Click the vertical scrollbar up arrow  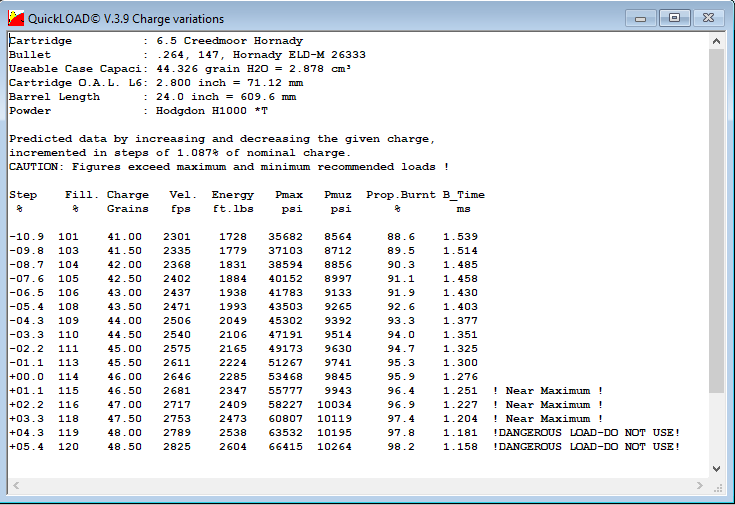tap(716, 41)
